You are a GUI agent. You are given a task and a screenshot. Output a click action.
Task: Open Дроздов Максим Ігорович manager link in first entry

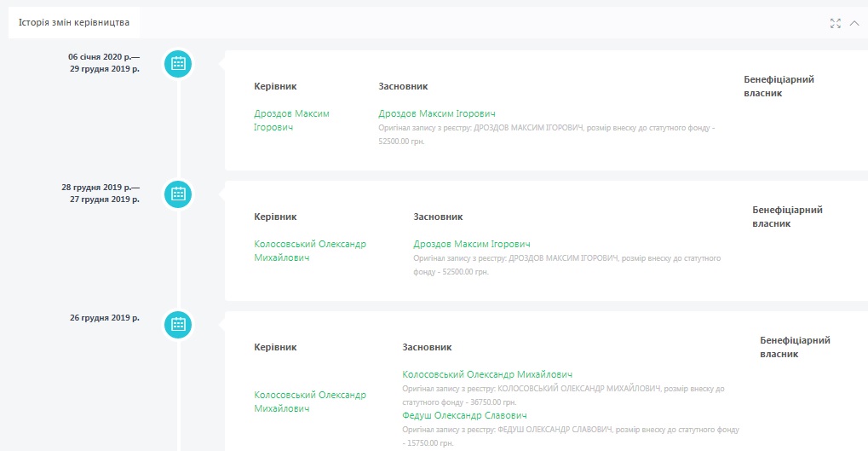pos(291,120)
